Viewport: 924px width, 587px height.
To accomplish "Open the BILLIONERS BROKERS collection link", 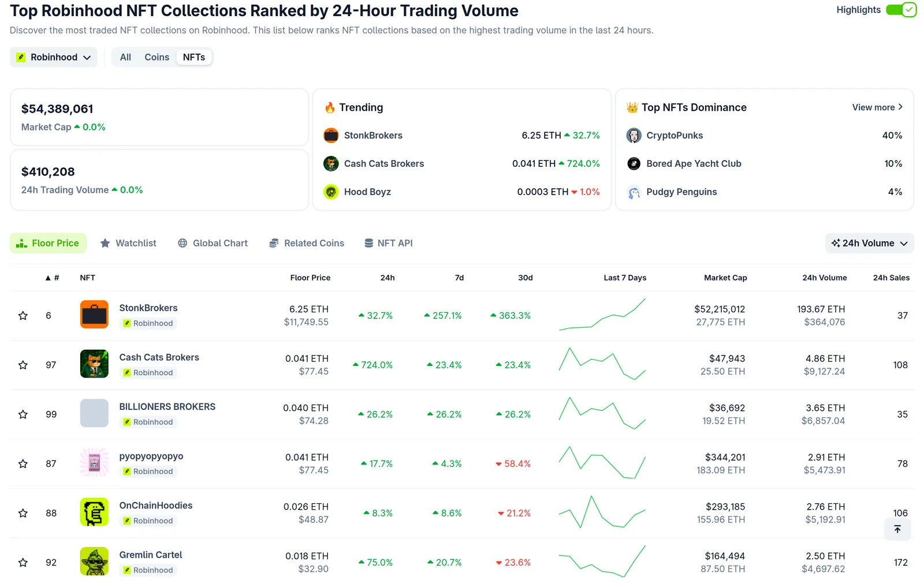I will (x=167, y=407).
